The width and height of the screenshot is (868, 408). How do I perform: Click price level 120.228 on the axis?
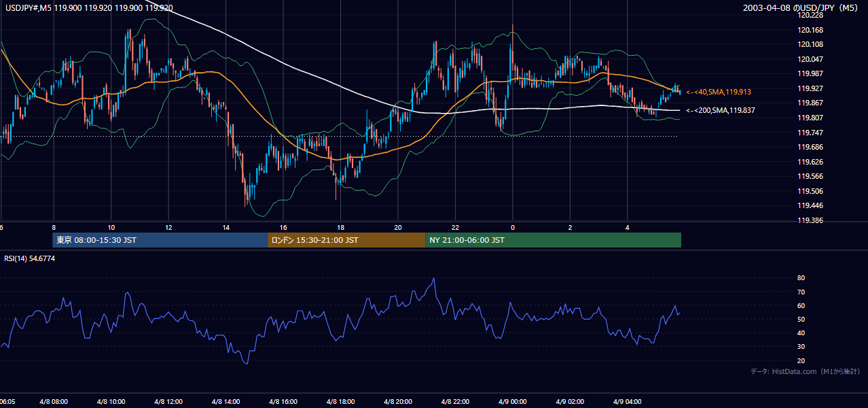click(x=812, y=15)
